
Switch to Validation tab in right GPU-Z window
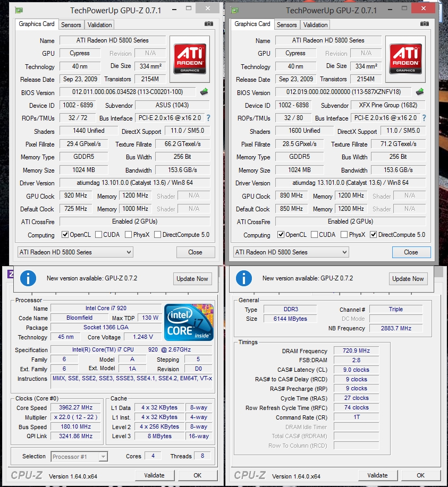315,25
